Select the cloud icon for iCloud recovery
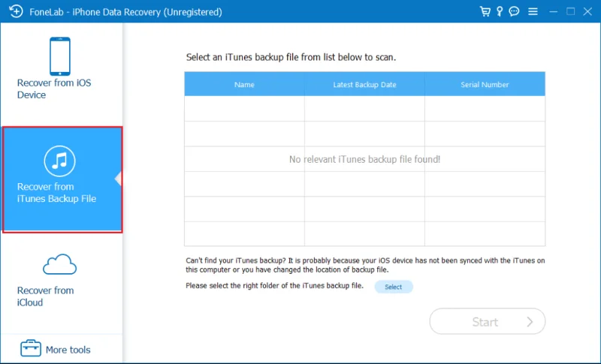 (59, 264)
